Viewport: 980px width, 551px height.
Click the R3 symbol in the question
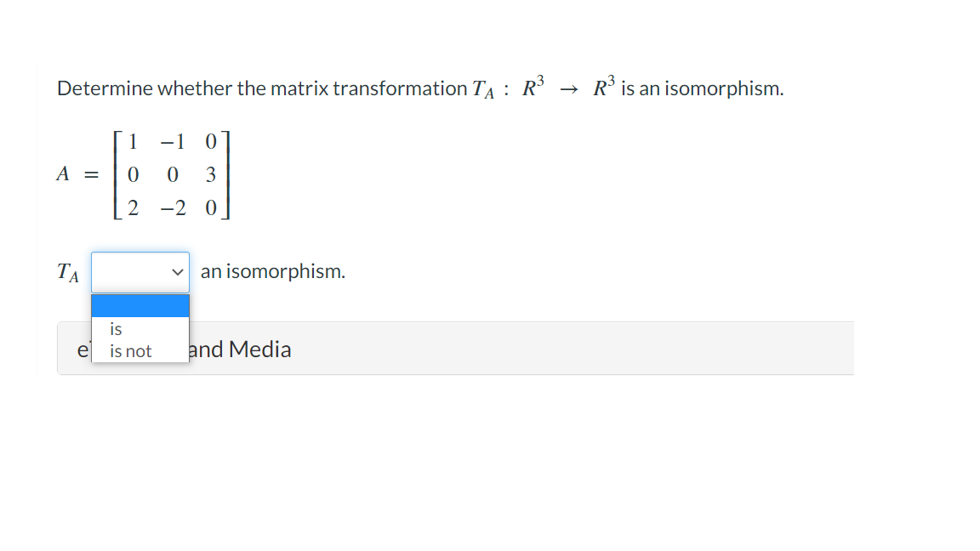point(533,85)
